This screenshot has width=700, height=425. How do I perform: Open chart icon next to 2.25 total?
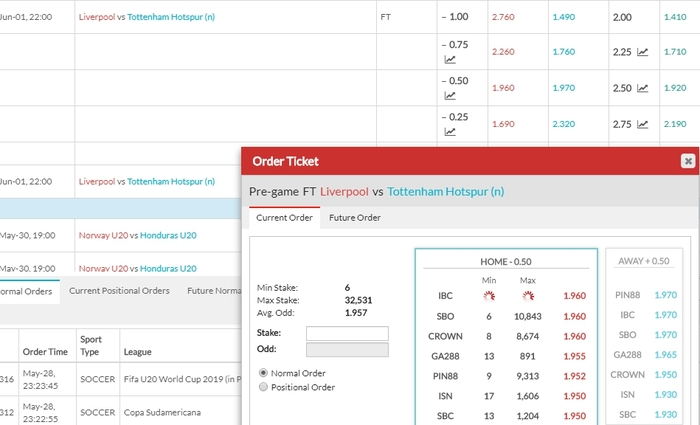pyautogui.click(x=642, y=52)
